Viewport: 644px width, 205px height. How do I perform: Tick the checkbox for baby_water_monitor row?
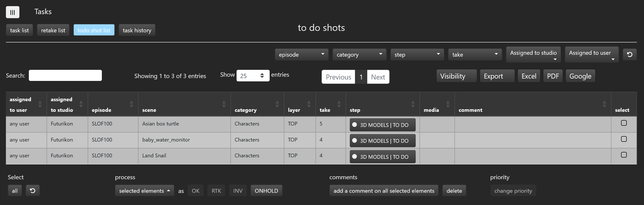click(x=624, y=139)
